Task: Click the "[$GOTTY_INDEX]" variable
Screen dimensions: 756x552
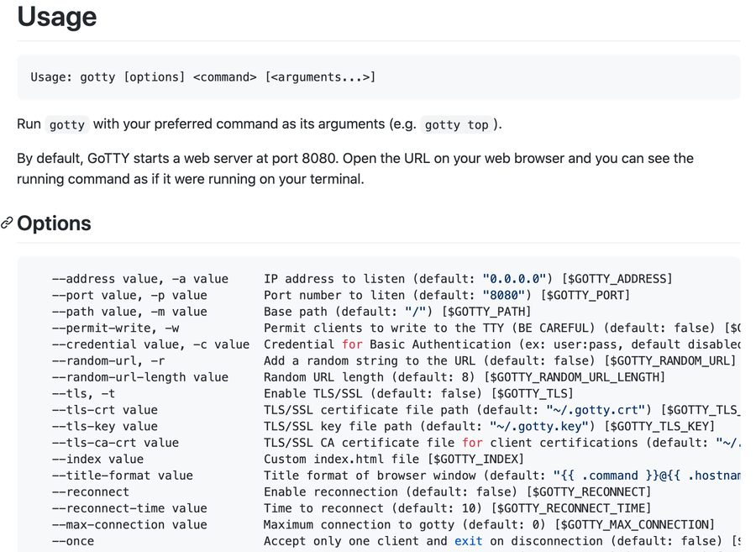Action: [475, 459]
